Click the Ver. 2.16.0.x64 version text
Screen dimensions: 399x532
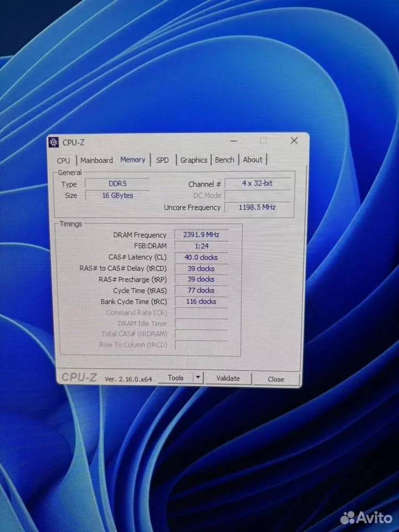tap(128, 379)
